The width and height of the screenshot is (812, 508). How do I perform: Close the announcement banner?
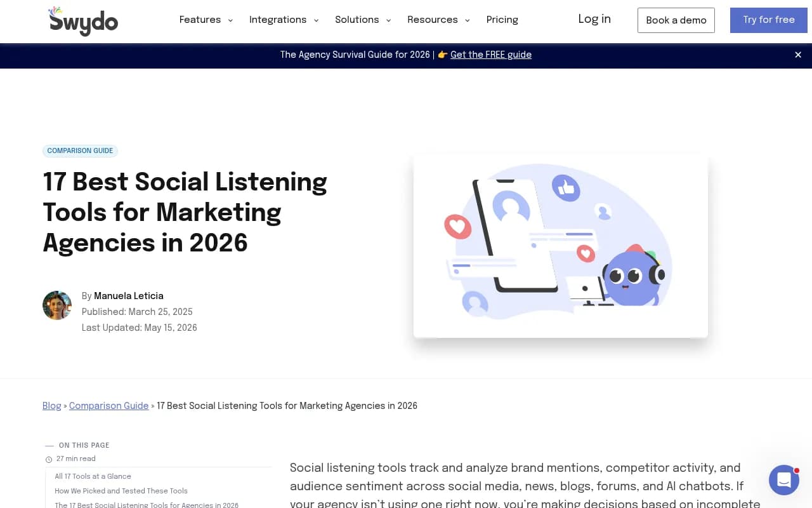[798, 55]
